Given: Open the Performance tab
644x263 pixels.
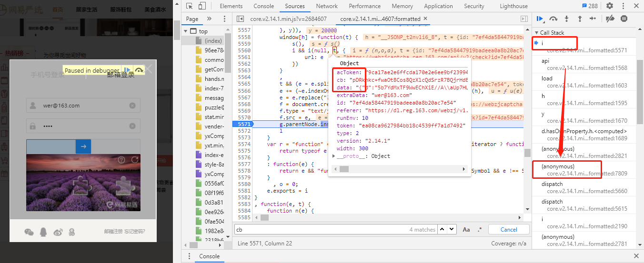Looking at the screenshot, I should 364,6.
